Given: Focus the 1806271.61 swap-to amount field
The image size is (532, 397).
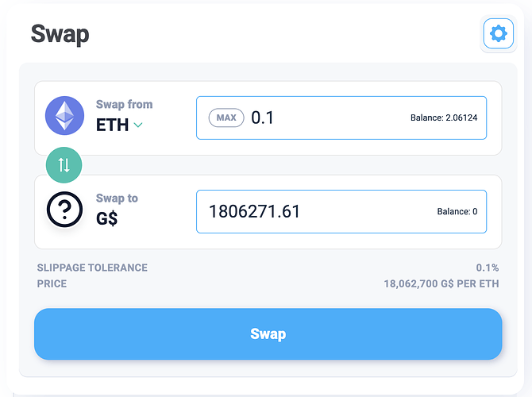Looking at the screenshot, I should (x=341, y=211).
